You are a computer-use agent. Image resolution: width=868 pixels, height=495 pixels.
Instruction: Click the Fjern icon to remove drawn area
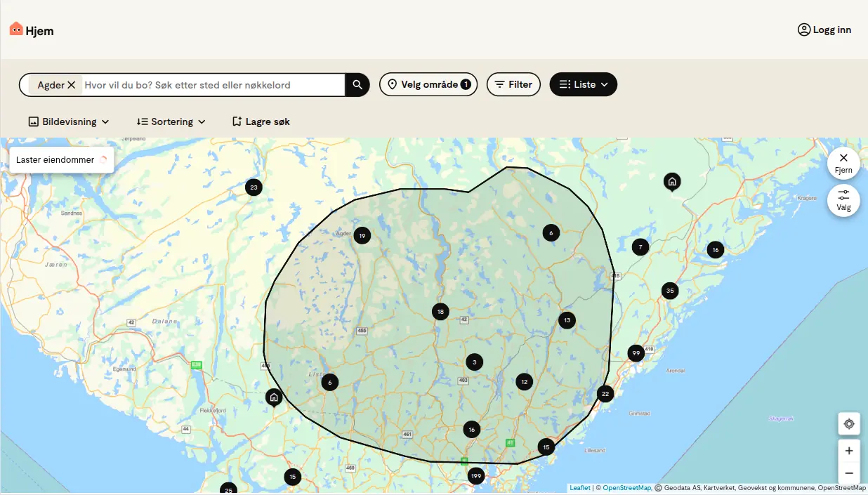(843, 157)
